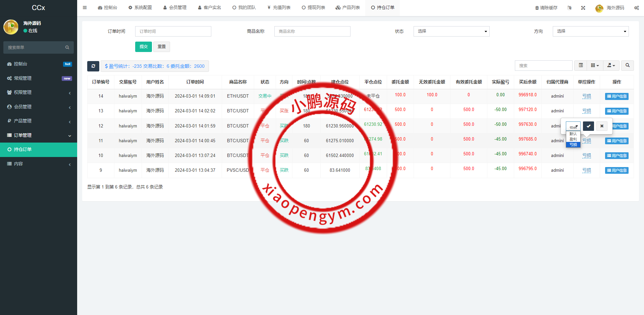The image size is (644, 315).
Task: Click the table view icon near search box
Action: (581, 65)
